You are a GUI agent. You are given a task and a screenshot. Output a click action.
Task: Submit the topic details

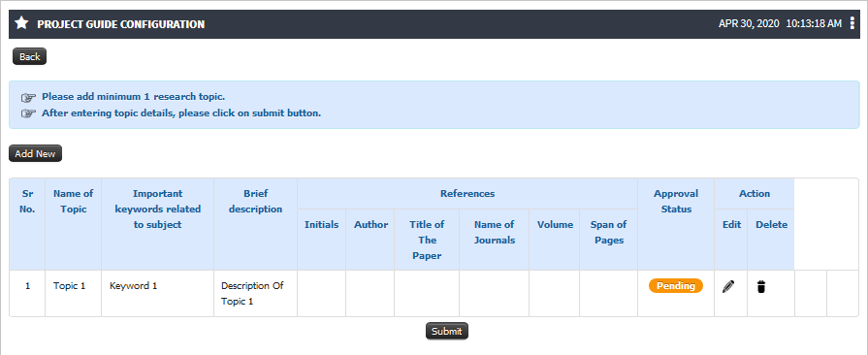(x=447, y=331)
